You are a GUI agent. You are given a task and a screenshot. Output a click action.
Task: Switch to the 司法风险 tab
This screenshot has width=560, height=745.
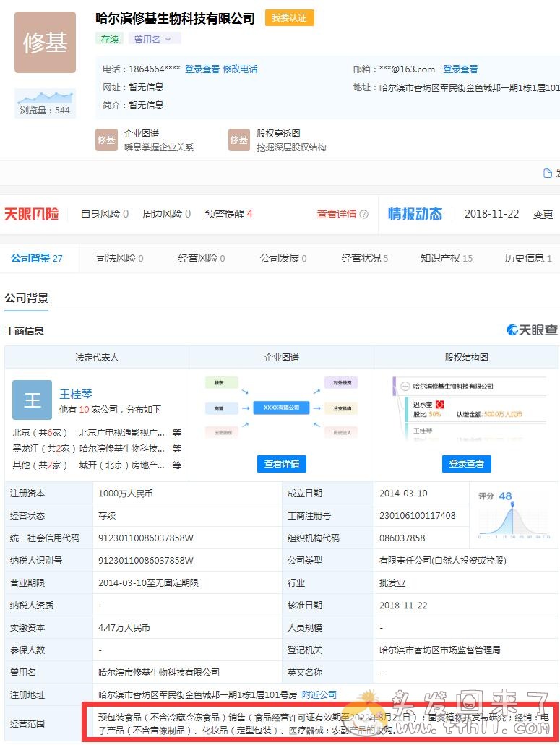pyautogui.click(x=120, y=258)
